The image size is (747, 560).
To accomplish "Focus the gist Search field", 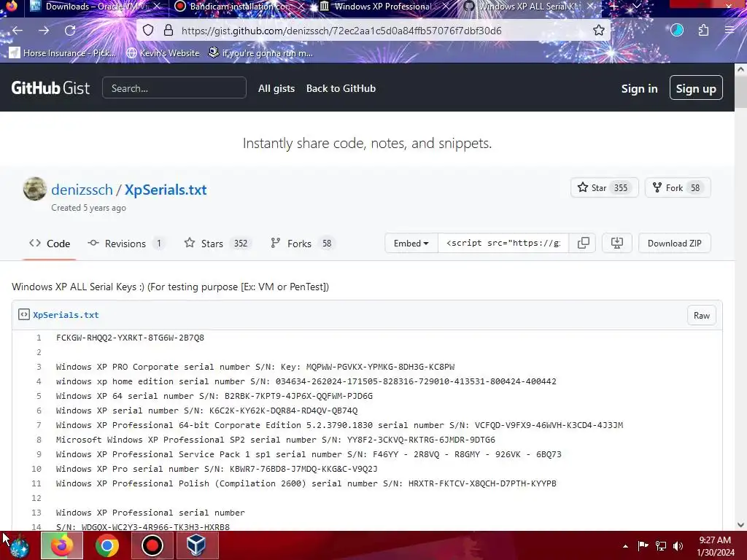I will [174, 88].
